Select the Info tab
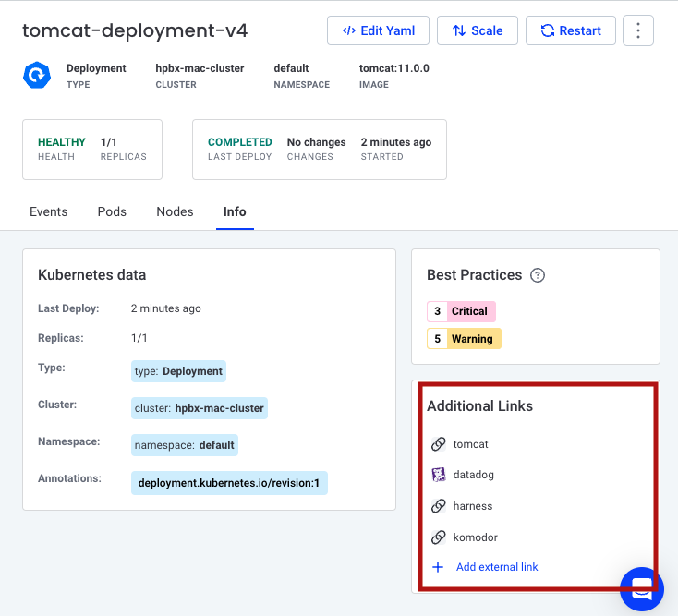678x616 pixels. point(235,211)
